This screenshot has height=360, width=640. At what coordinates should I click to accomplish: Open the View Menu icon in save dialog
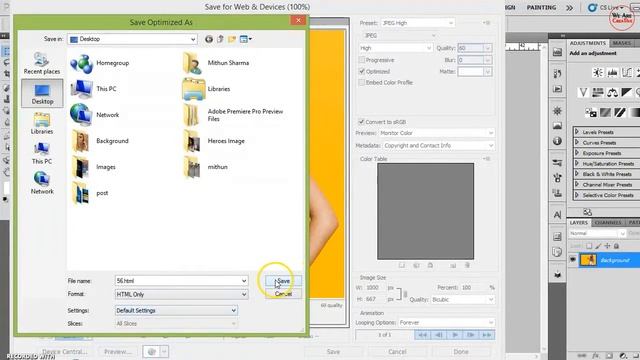(x=245, y=39)
